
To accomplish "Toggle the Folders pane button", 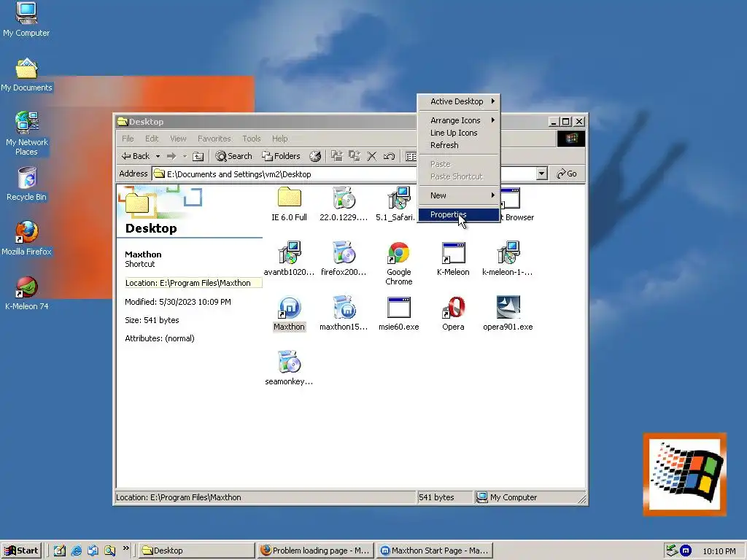I will tap(281, 156).
